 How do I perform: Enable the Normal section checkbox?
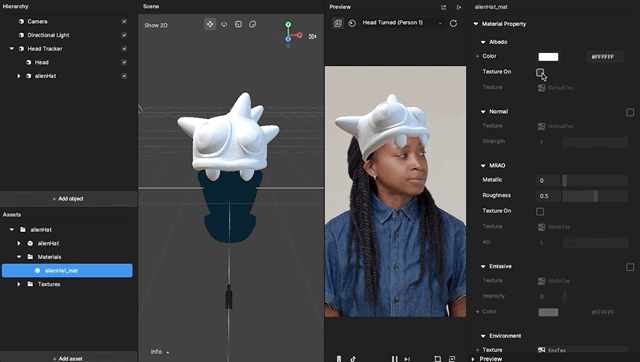pos(630,112)
